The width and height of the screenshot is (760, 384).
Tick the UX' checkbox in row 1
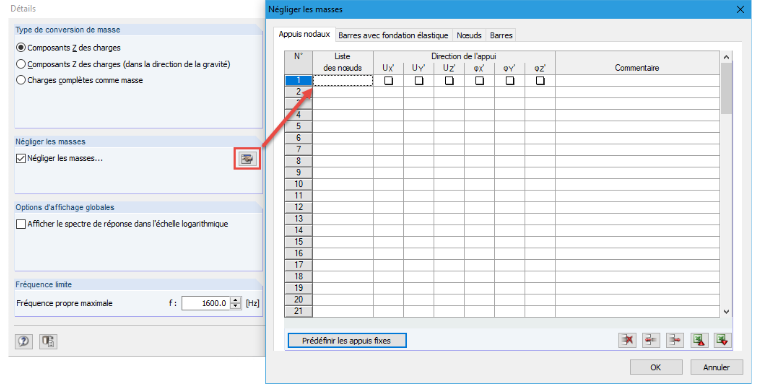pyautogui.click(x=388, y=80)
